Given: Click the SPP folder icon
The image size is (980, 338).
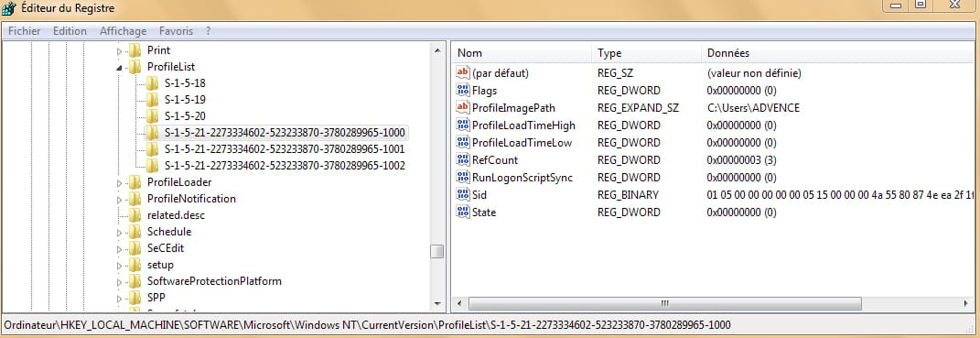Looking at the screenshot, I should coord(135,298).
